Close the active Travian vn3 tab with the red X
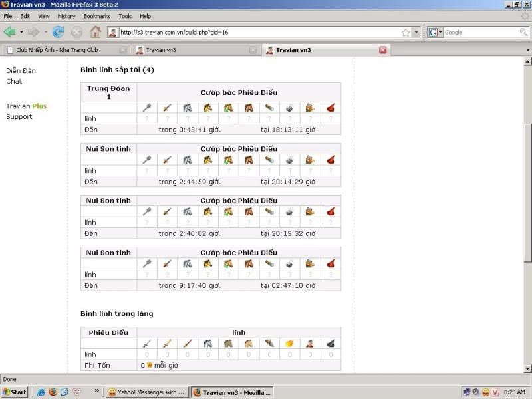Screen dimensions: 532x399 [x=383, y=50]
